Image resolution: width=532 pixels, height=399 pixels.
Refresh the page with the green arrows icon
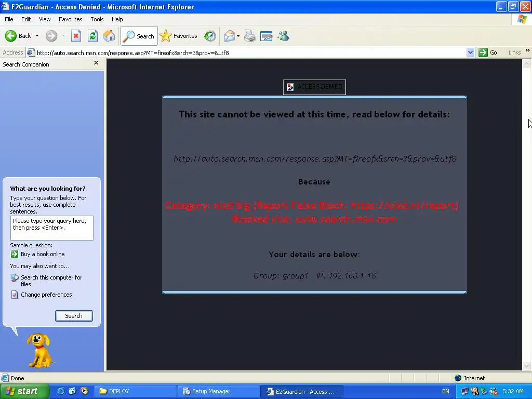[x=92, y=36]
